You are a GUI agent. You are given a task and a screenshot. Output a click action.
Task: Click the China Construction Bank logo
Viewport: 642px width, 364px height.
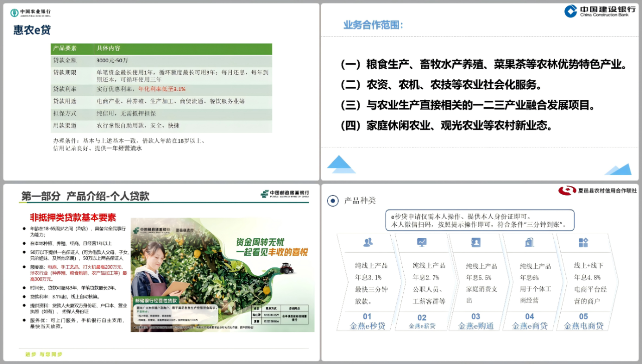596,11
